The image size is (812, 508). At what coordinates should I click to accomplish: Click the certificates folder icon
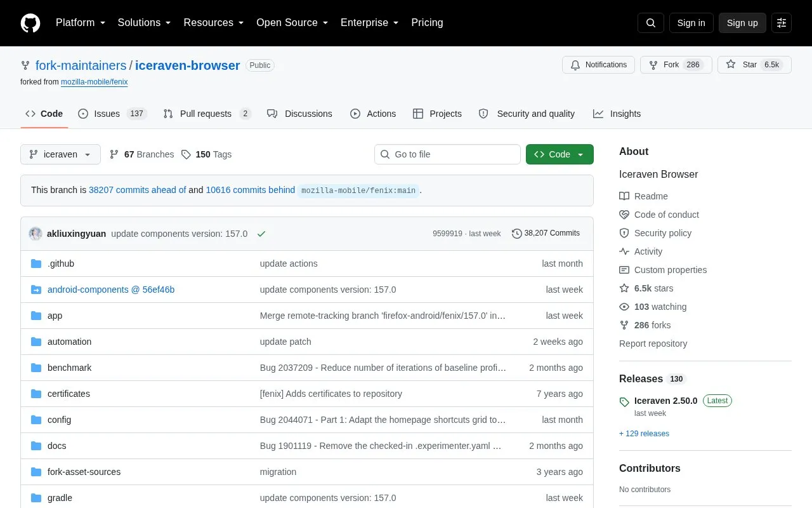tap(36, 394)
